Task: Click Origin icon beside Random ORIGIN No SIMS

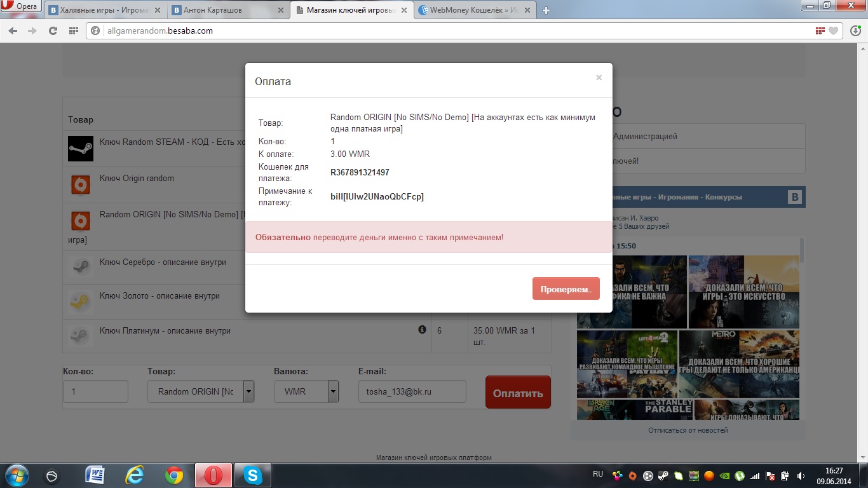Action: coord(81,221)
